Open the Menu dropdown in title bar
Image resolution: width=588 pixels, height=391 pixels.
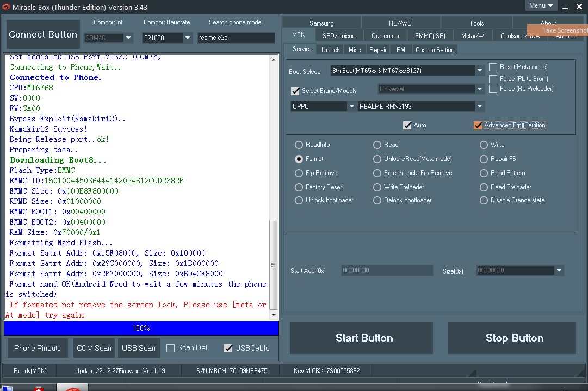(541, 5)
